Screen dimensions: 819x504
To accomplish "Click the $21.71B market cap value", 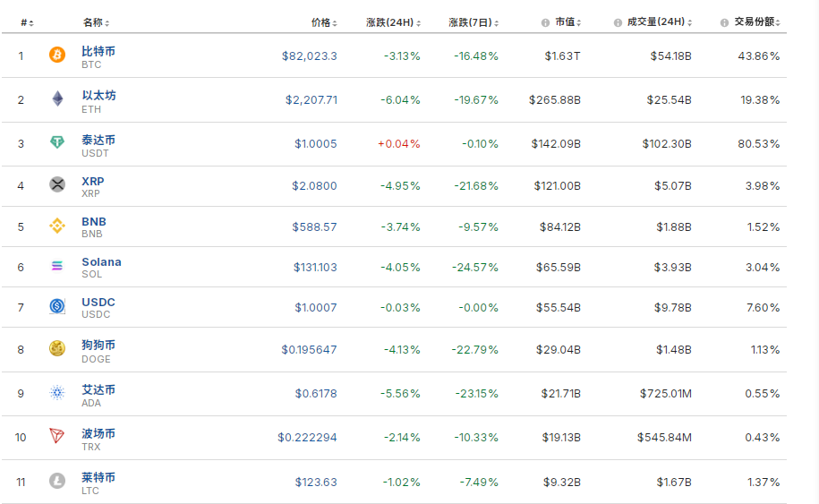I will click(x=561, y=393).
